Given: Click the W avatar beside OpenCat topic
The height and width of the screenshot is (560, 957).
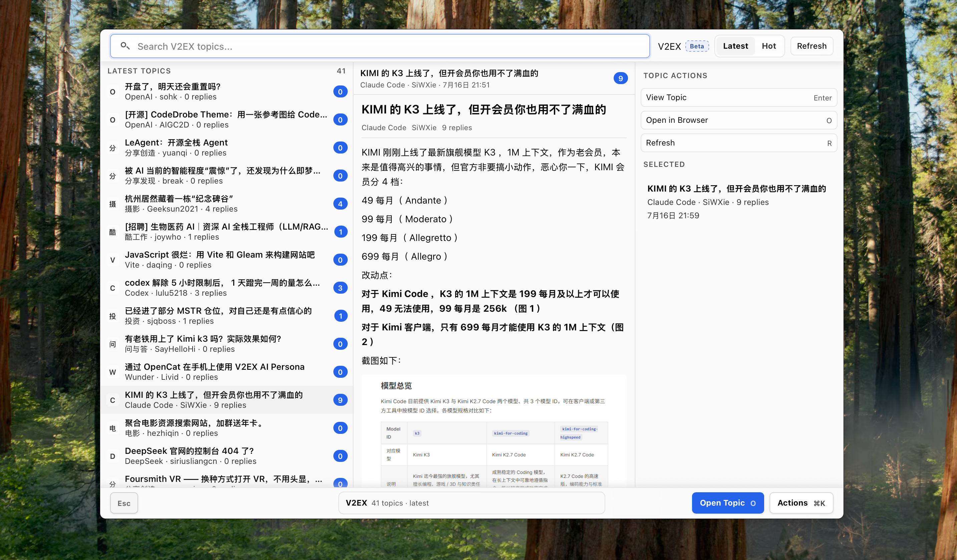Looking at the screenshot, I should [x=112, y=372].
